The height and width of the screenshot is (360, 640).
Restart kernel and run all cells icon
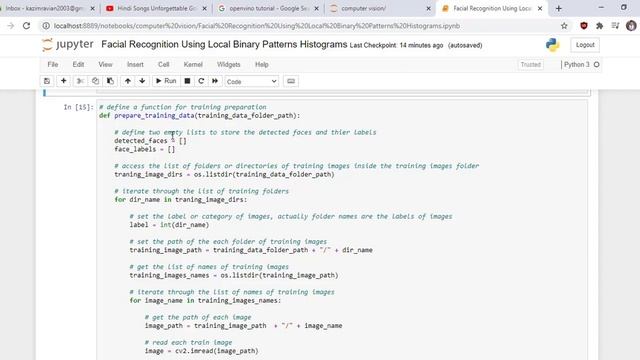(215, 81)
